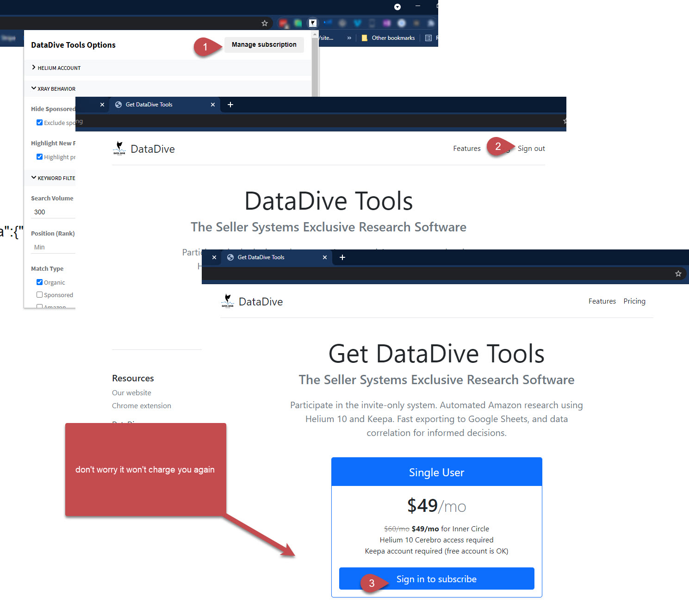Click the purple extension icon in the toolbar
689x616 pixels.
pos(387,23)
